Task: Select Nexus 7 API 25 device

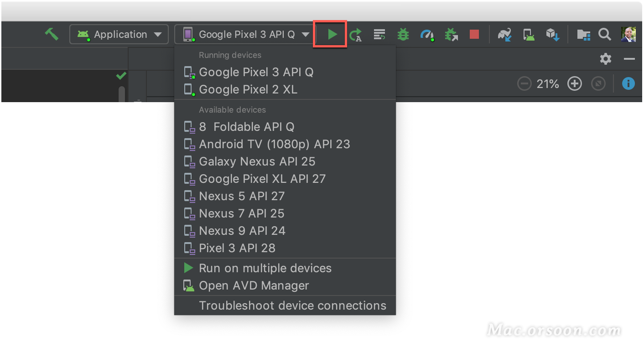Action: point(285,213)
